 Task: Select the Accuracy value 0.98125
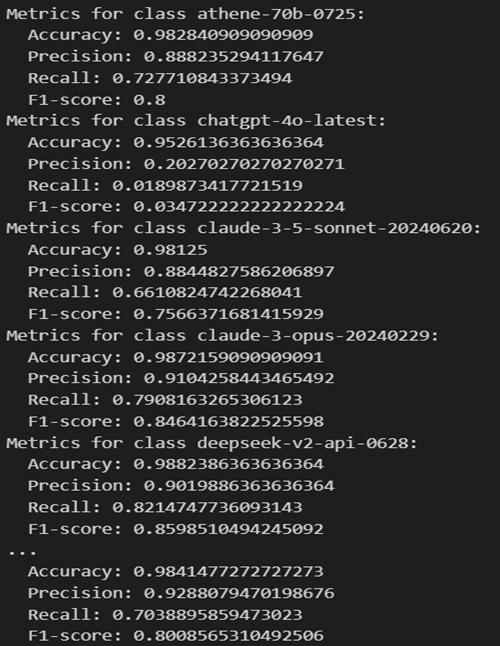point(170,250)
